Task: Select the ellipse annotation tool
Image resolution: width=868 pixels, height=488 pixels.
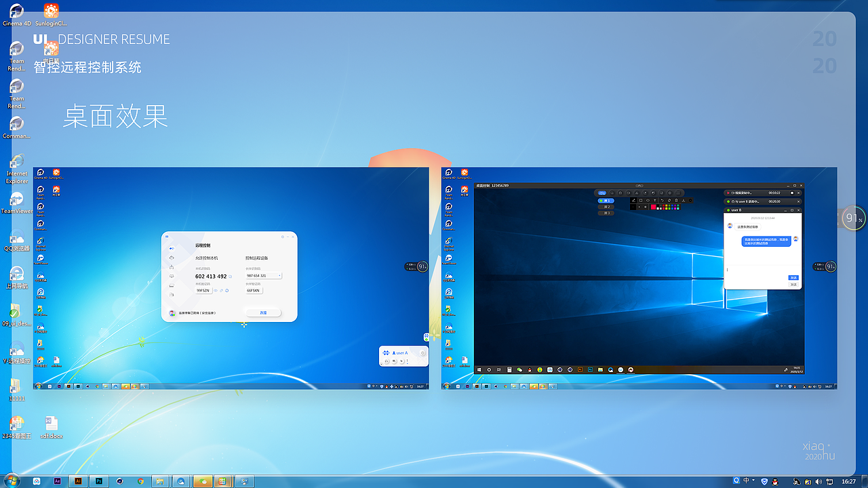Action: point(648,201)
